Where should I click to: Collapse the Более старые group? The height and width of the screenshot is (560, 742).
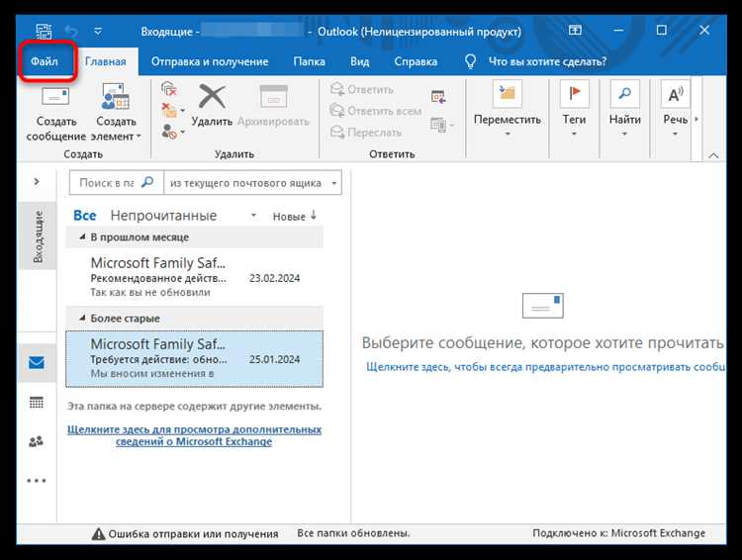pos(82,319)
